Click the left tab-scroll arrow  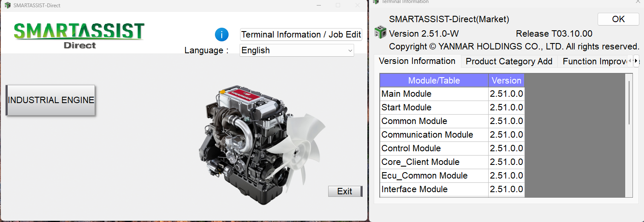(x=630, y=61)
